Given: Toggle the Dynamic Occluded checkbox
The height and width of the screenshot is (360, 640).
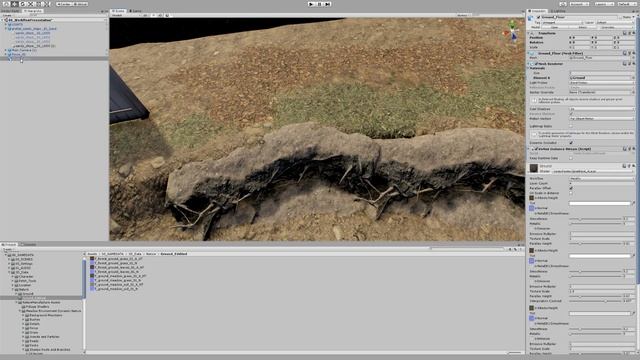Looking at the screenshot, I should click(x=571, y=142).
